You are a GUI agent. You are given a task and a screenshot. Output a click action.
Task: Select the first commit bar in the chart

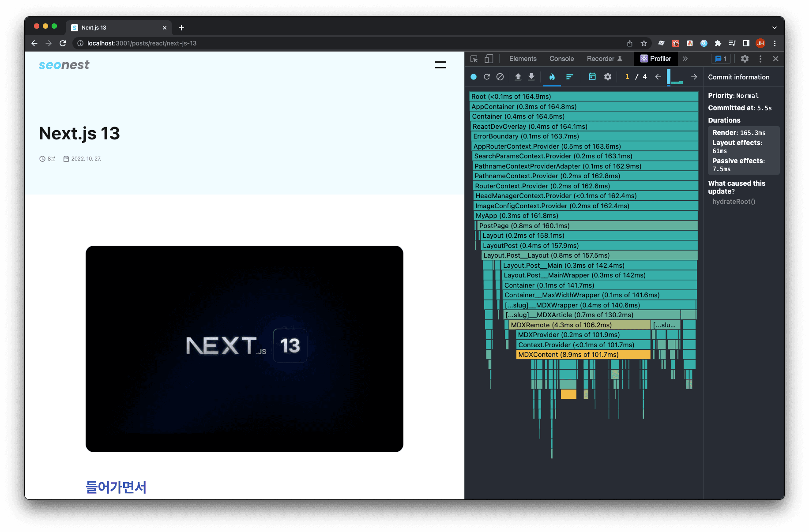pyautogui.click(x=668, y=77)
